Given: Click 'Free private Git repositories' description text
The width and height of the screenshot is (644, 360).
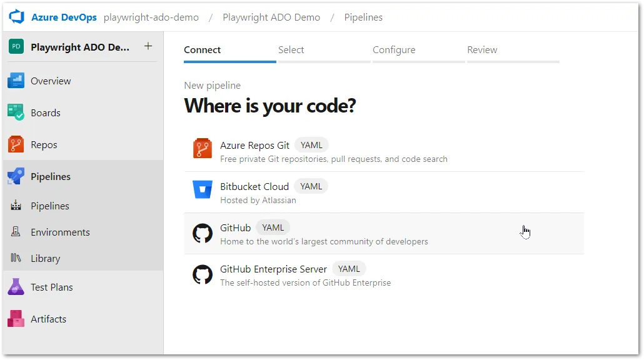Looking at the screenshot, I should (334, 159).
